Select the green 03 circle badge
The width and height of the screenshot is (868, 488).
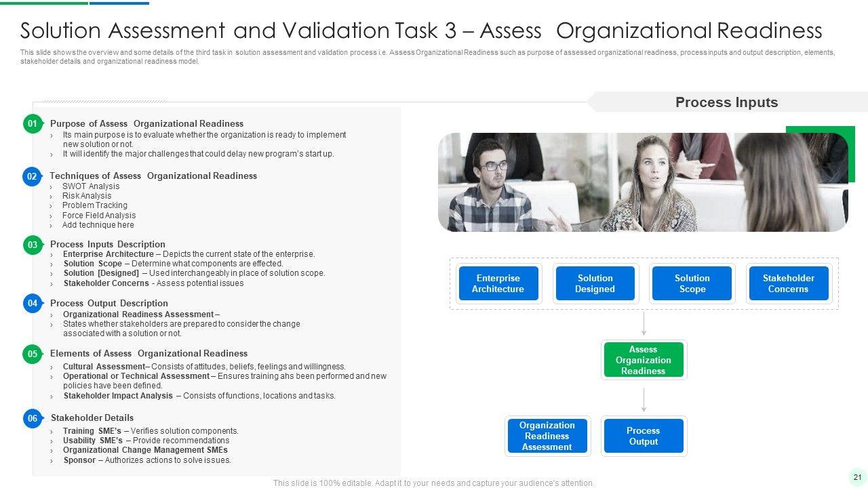click(33, 245)
